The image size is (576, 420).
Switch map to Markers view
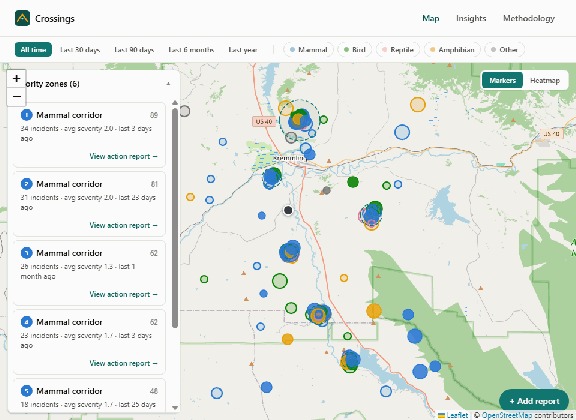click(503, 80)
